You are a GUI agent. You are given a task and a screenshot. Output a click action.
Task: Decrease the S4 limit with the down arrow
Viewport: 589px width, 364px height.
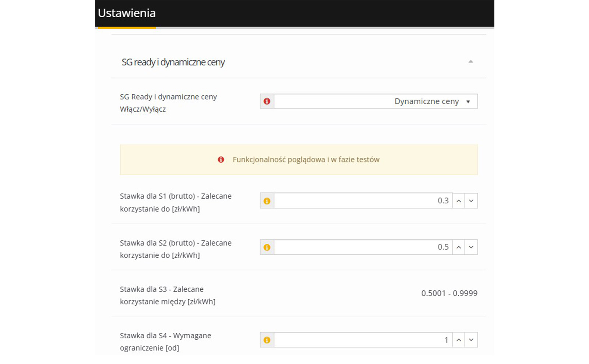[471, 340]
